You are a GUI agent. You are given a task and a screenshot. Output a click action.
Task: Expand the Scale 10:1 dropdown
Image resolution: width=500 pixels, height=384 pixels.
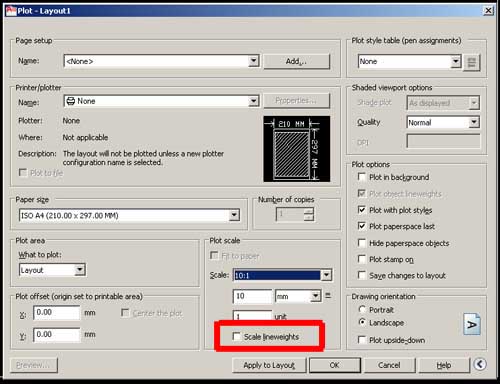(x=327, y=275)
